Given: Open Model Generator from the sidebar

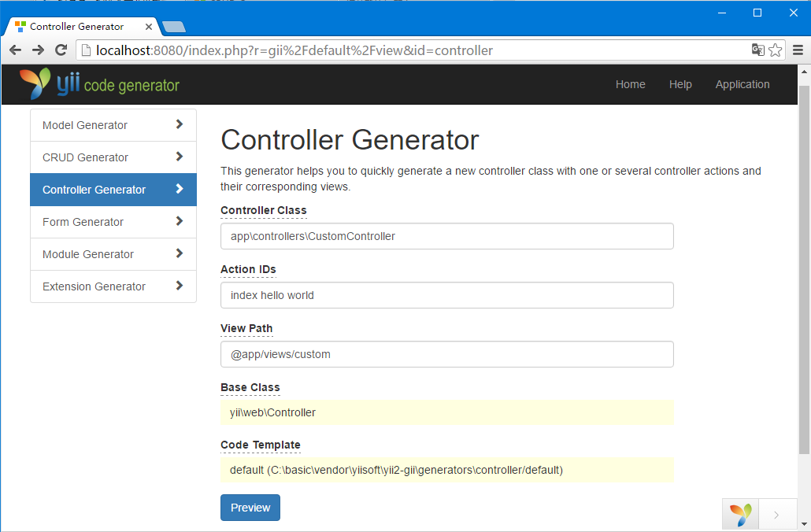Looking at the screenshot, I should [113, 125].
